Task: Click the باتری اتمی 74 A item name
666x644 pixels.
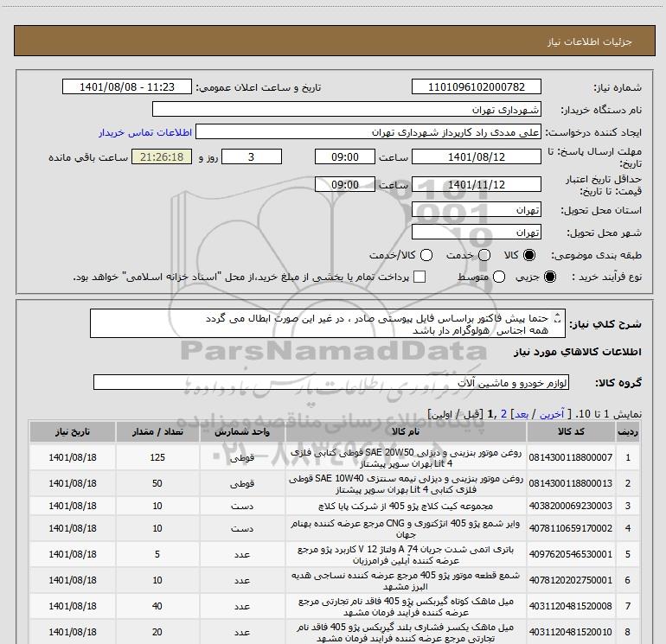Action: 406,555
